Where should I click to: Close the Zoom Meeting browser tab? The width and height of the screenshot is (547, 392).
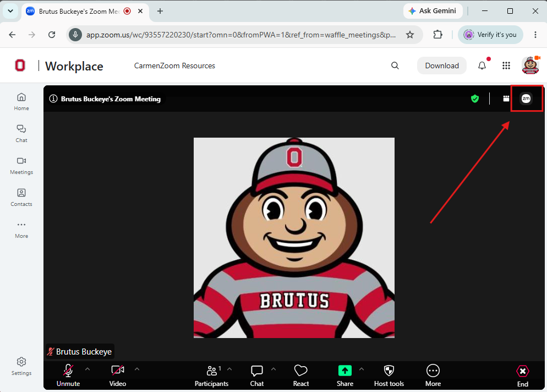point(140,11)
